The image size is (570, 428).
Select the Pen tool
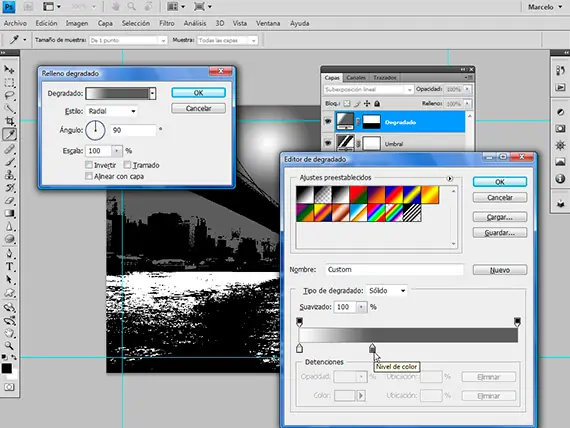(x=9, y=253)
